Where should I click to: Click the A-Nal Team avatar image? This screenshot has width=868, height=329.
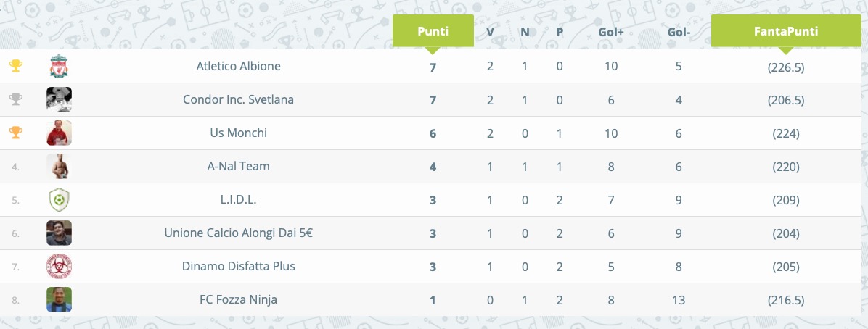coord(59,167)
